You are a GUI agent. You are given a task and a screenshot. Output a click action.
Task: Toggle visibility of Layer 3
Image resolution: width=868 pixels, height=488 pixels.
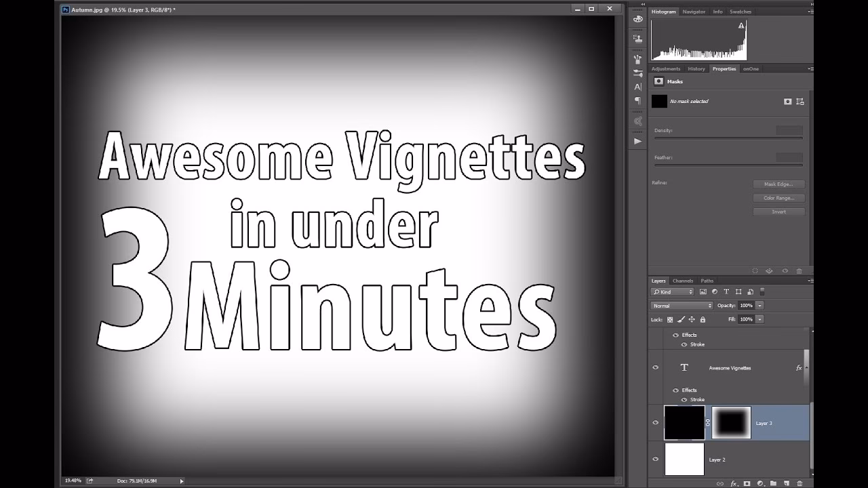(x=655, y=422)
